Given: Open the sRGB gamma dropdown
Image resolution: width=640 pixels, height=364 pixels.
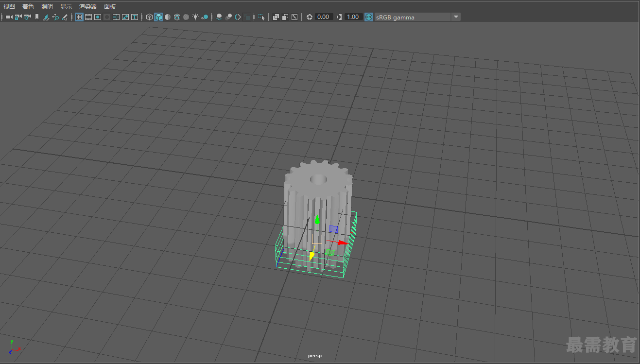Looking at the screenshot, I should [417, 17].
